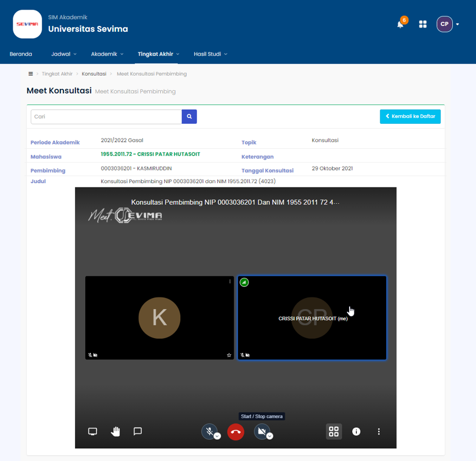Click the search magnifier button

point(189,116)
